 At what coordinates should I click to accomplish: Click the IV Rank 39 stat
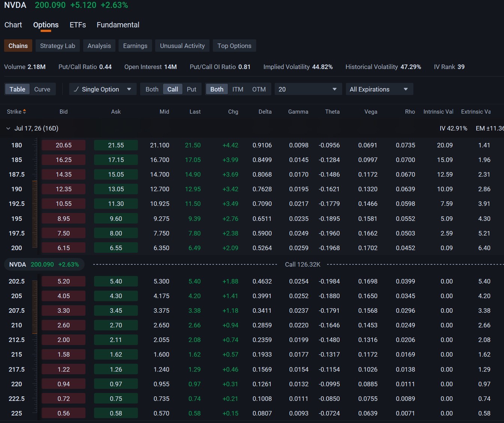click(449, 67)
